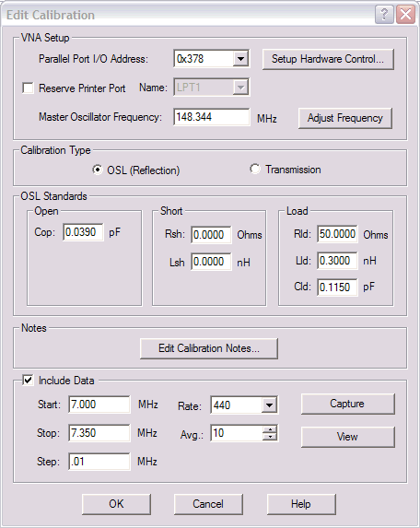Viewport: 420px width, 528px height.
Task: Toggle the Reserve Printer Port checkbox
Action: (28, 88)
